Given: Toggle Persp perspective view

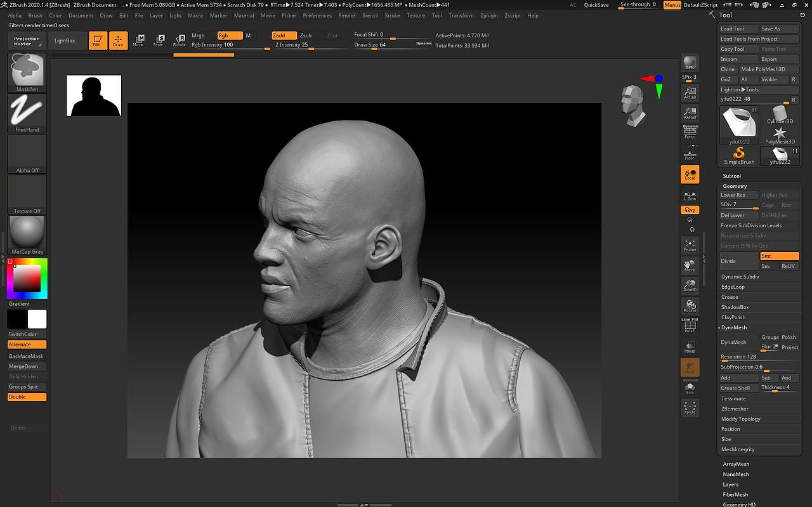Looking at the screenshot, I should tap(690, 132).
